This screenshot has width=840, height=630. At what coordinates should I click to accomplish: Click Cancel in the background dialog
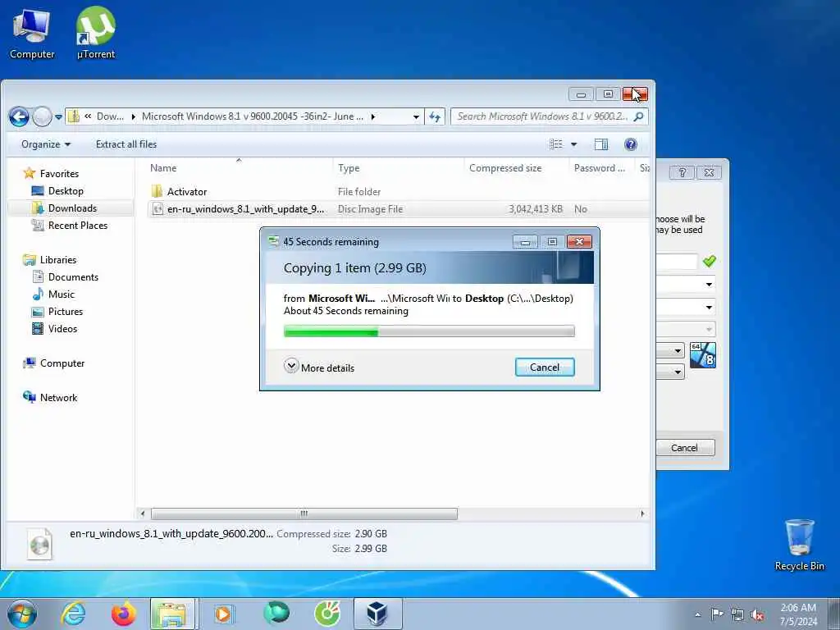point(685,448)
